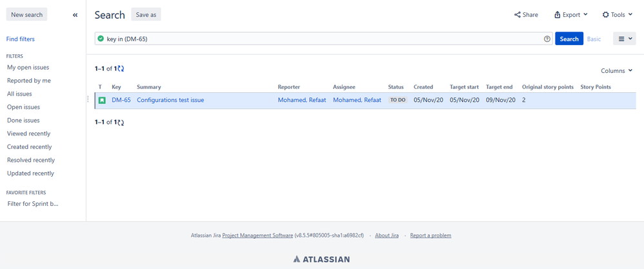This screenshot has width=644, height=269.
Task: Select the All issues filter
Action: 19,94
